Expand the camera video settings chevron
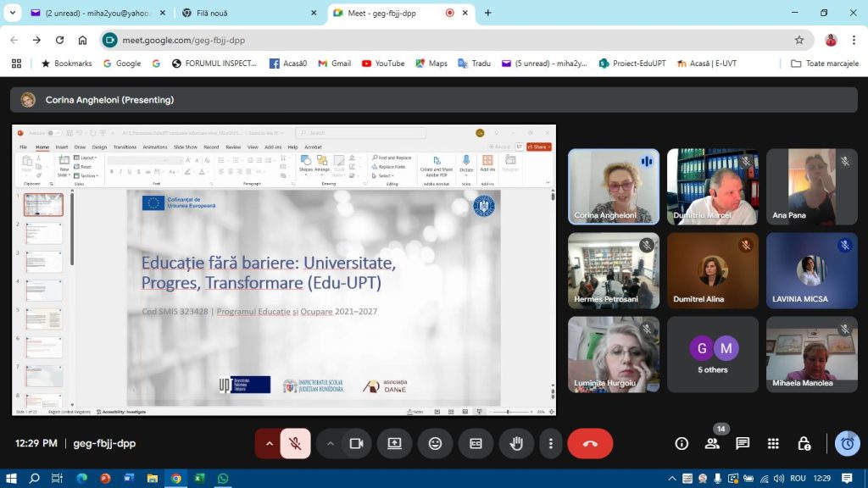Image resolution: width=868 pixels, height=488 pixels. coord(331,443)
